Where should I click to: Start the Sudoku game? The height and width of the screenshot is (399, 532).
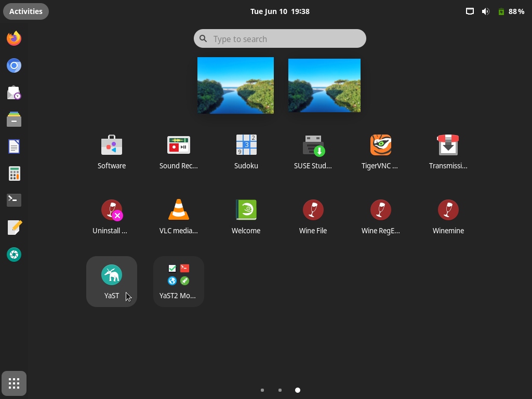[x=246, y=152]
